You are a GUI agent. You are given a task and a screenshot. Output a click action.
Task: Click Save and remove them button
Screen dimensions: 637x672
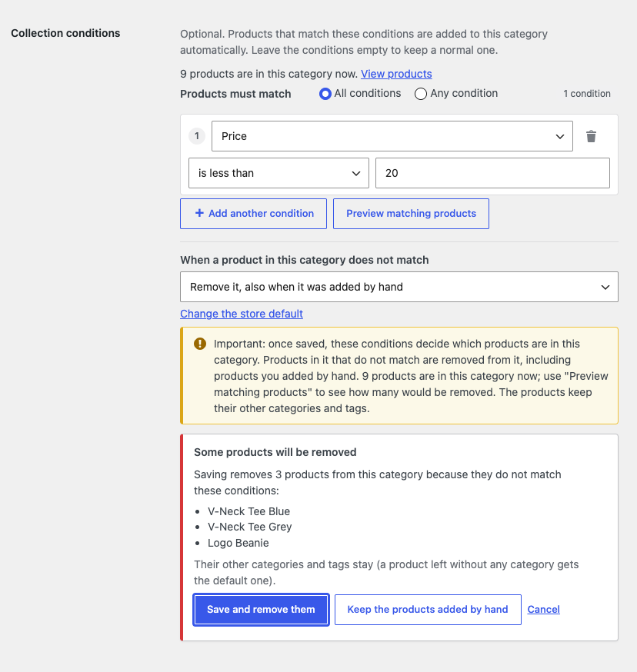(x=262, y=610)
